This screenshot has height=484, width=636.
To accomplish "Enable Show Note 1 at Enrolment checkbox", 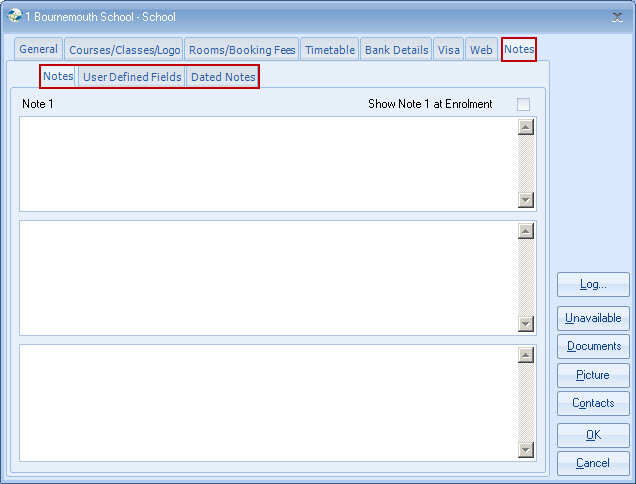I will 523,104.
